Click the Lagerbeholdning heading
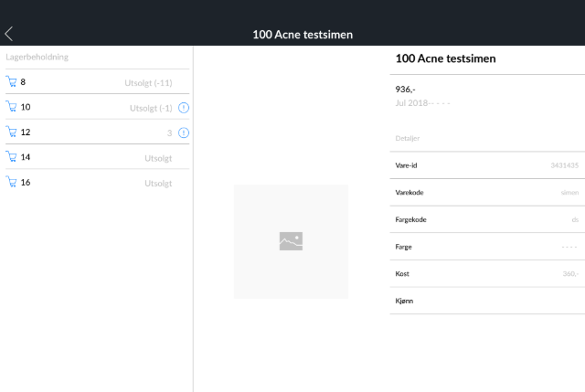 coord(37,57)
